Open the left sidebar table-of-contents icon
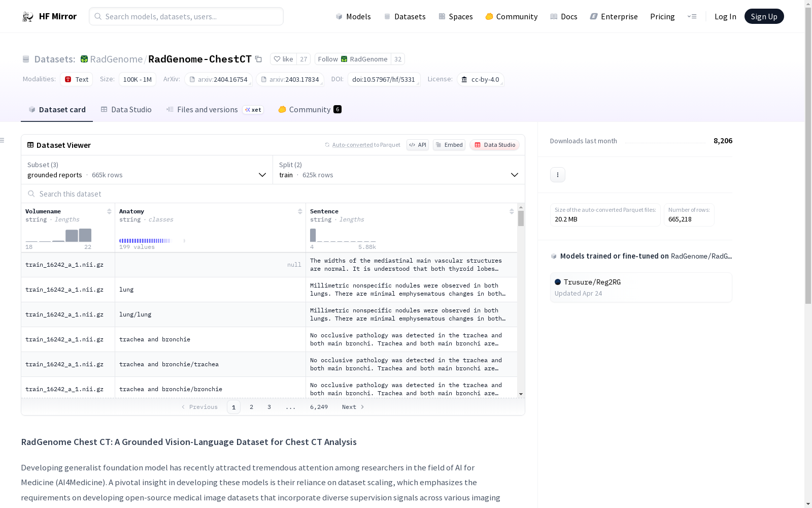Image resolution: width=812 pixels, height=508 pixels. (x=3, y=140)
